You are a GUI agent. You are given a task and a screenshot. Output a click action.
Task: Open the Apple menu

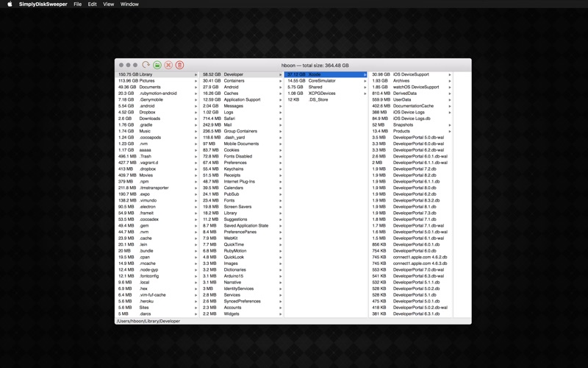tap(10, 4)
